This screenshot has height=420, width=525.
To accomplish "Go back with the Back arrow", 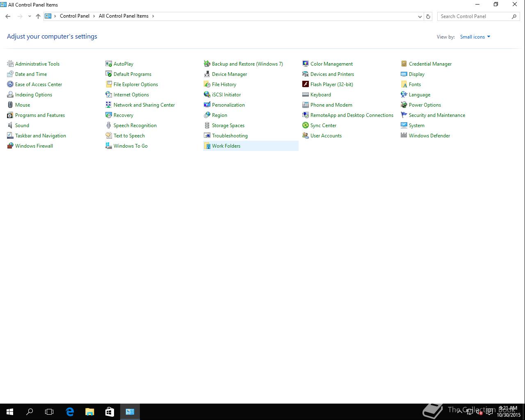I will click(8, 16).
